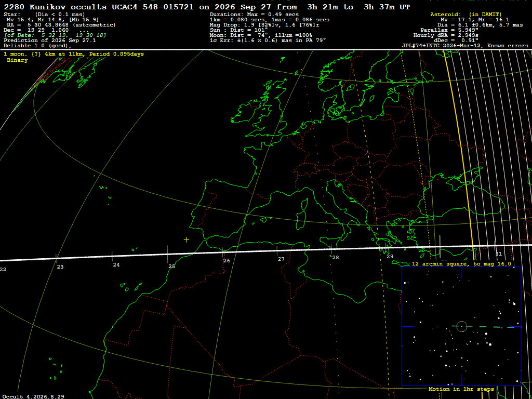Click the time tick labeled 27
The height and width of the screenshot is (399, 532).
coord(281,259)
